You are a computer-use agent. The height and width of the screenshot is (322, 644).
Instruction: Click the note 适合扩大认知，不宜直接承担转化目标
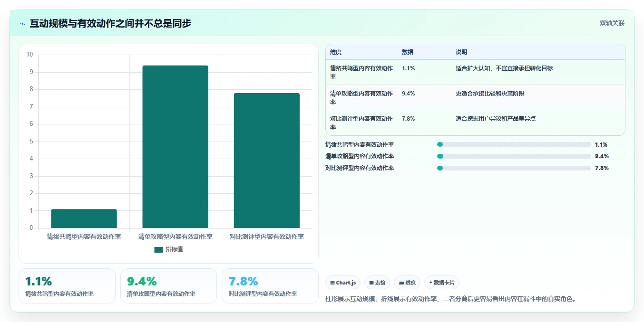pyautogui.click(x=504, y=68)
